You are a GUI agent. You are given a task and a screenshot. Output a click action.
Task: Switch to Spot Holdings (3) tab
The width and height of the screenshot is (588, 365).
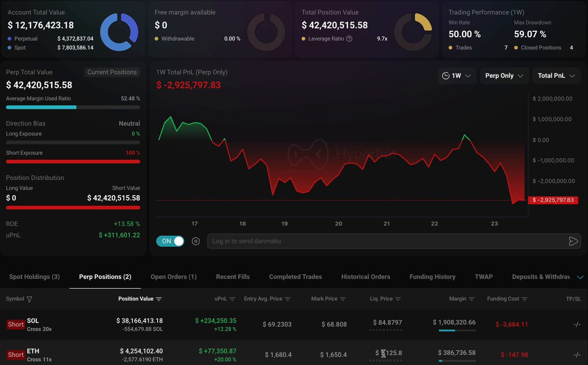click(34, 277)
